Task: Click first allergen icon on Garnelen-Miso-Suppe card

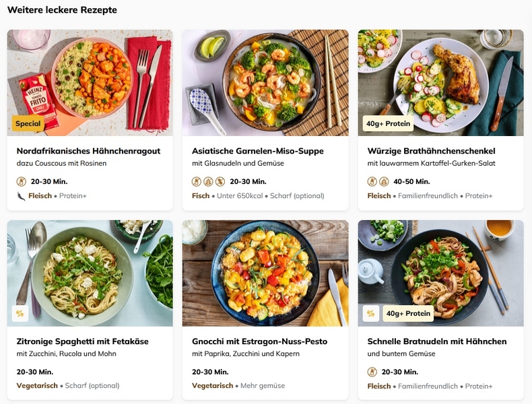Action: pyautogui.click(x=197, y=181)
